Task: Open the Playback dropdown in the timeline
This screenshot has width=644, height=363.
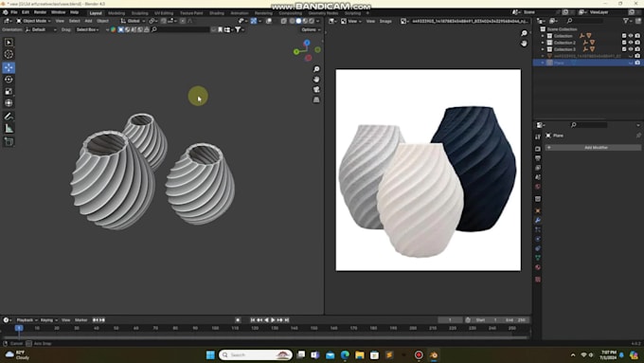Action: point(27,319)
